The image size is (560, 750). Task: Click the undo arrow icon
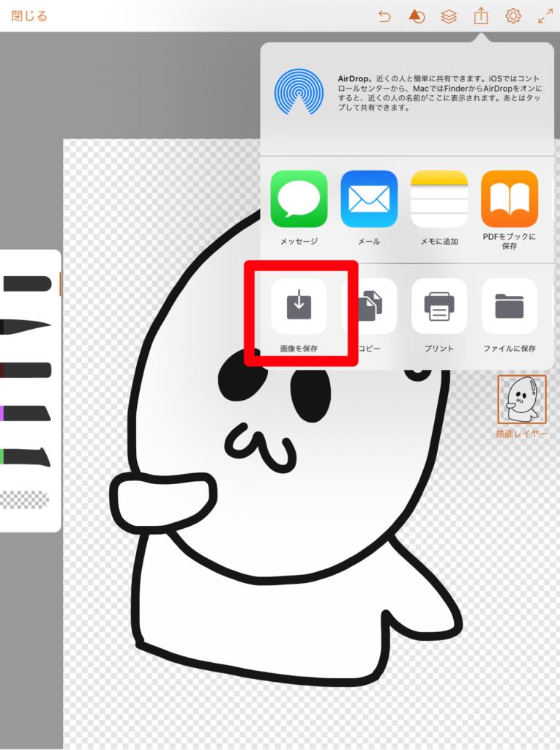(x=384, y=17)
